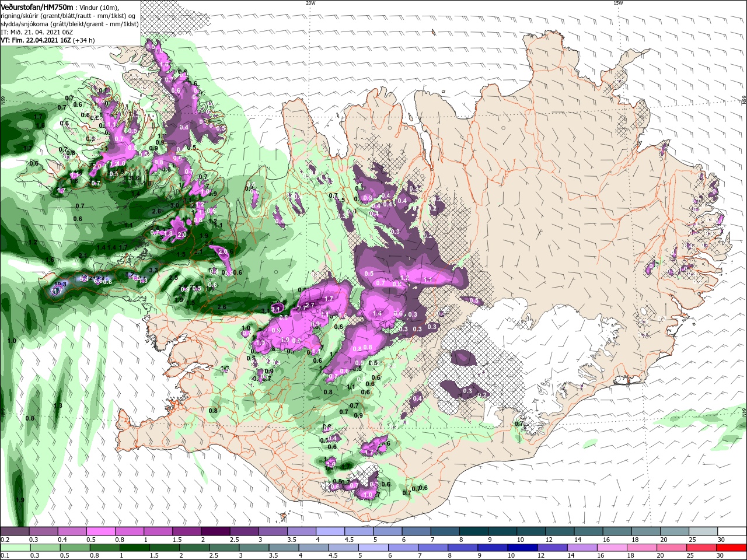
Task: Pick lower-row pale green swatch after 0.1
Action: 15,548
